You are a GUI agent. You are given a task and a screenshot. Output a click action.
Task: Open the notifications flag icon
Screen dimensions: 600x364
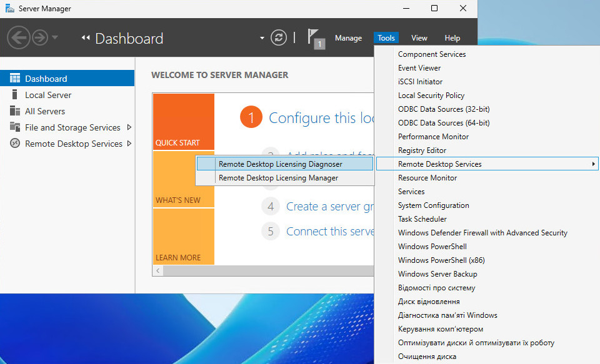pyautogui.click(x=315, y=38)
